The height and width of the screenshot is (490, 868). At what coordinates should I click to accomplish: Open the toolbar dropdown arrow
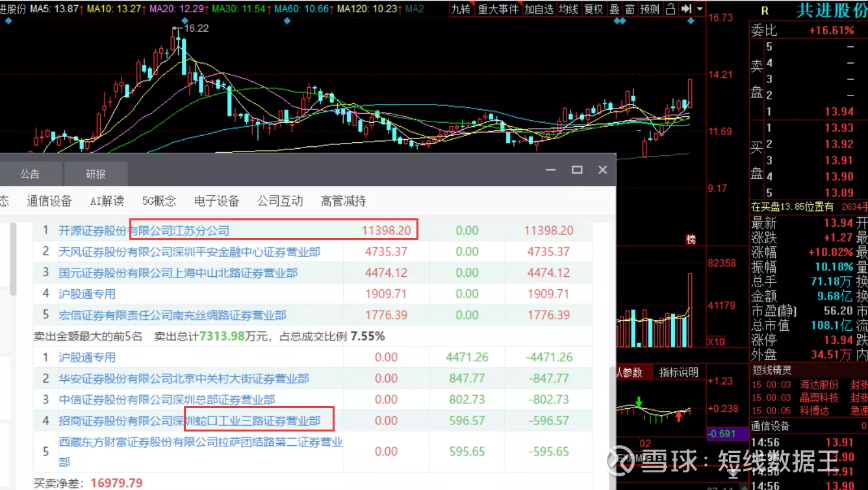(x=700, y=9)
